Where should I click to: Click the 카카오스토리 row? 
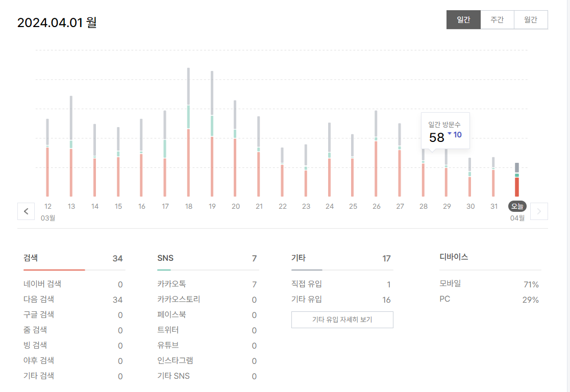[x=208, y=299]
